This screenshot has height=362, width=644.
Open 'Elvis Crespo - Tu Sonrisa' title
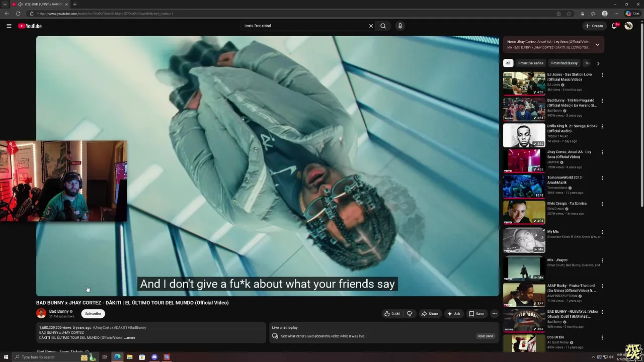coord(567,204)
